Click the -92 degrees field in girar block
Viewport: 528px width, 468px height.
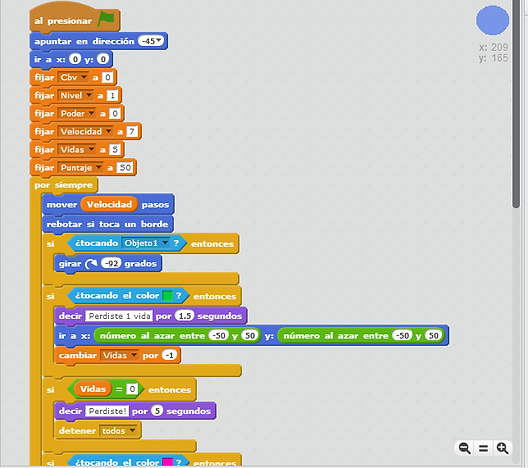pos(111,263)
